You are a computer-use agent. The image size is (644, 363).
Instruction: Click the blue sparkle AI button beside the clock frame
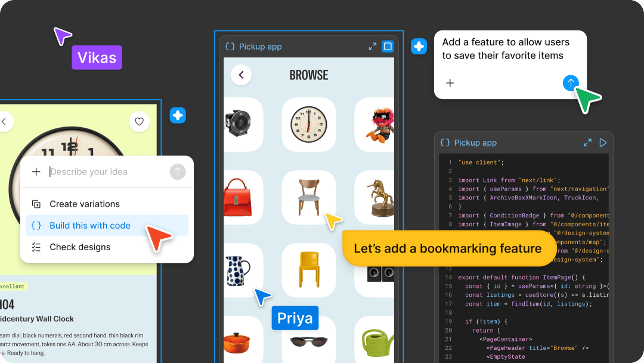point(178,115)
